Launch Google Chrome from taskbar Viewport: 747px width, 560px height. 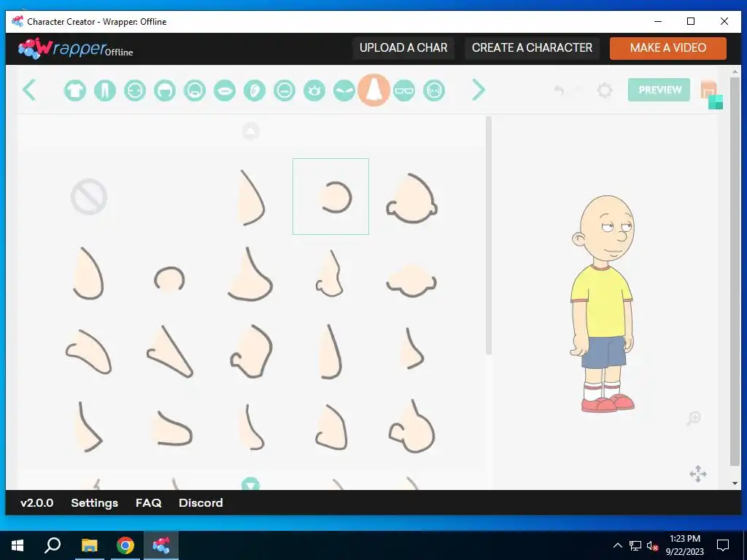[125, 545]
